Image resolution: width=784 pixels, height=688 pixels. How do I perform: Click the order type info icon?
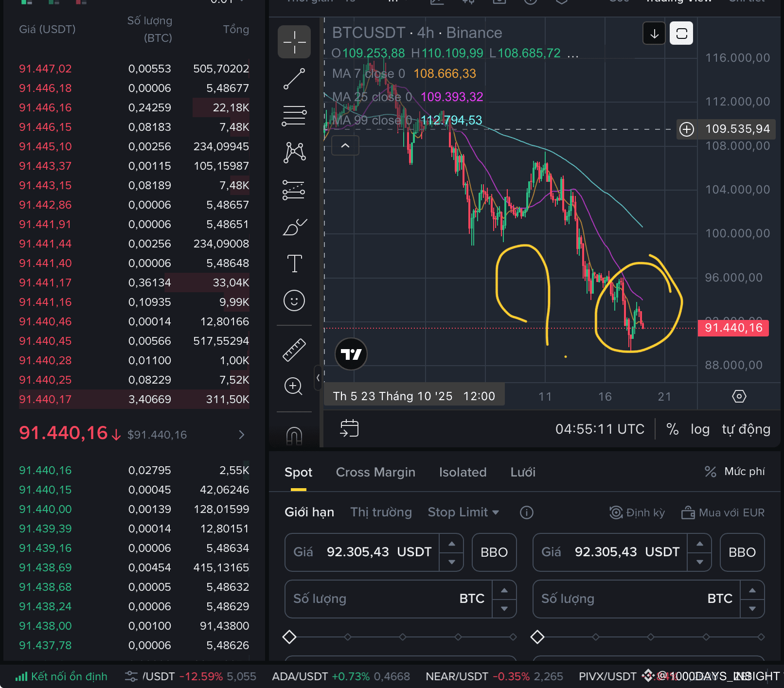pos(526,512)
